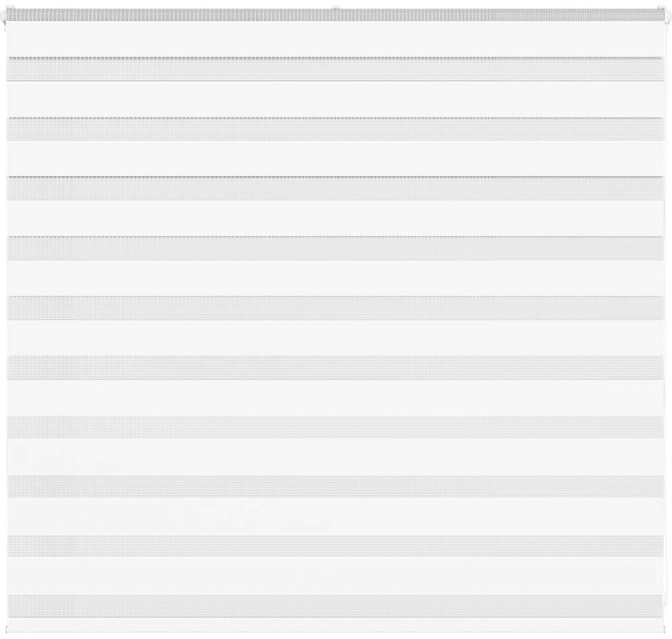Select the fourth sheer mesh stripe from top

(x=335, y=248)
